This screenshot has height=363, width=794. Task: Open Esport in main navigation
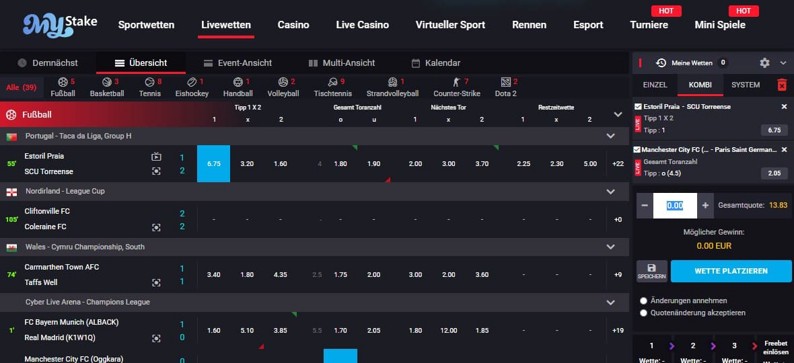tap(588, 25)
